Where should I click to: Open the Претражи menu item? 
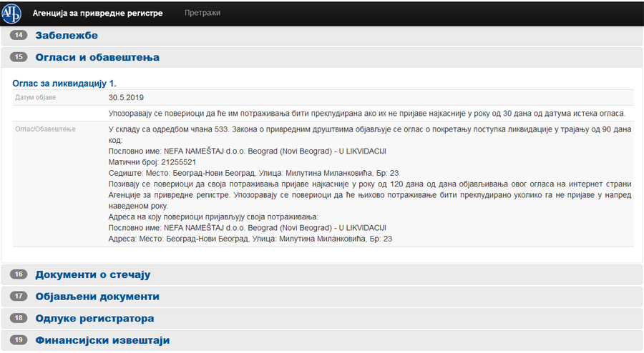[x=202, y=13]
